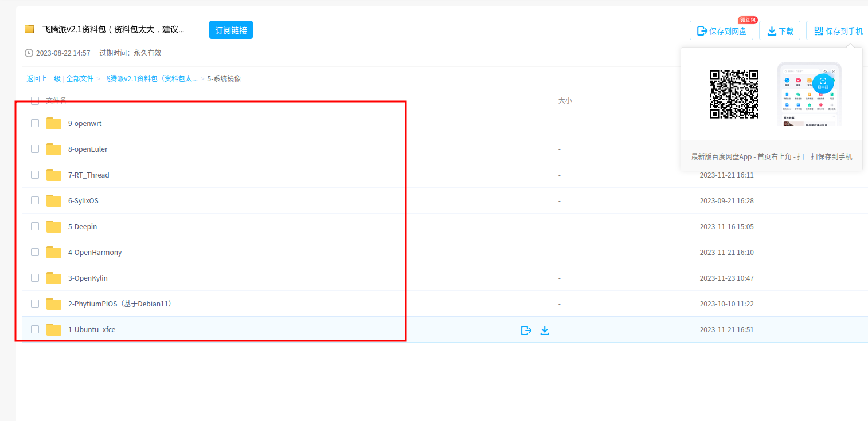The image size is (868, 421).
Task: Check the box for 5-Deepin
Action: (x=35, y=226)
